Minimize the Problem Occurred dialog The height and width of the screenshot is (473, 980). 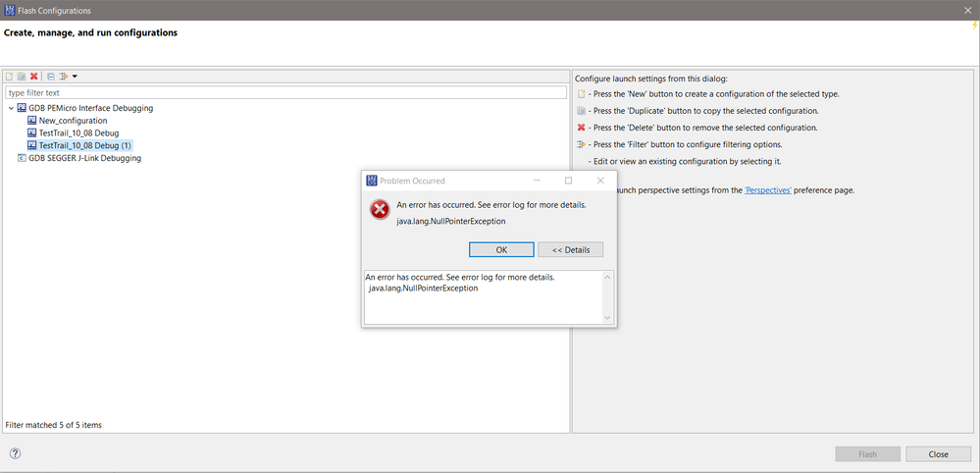pyautogui.click(x=537, y=181)
